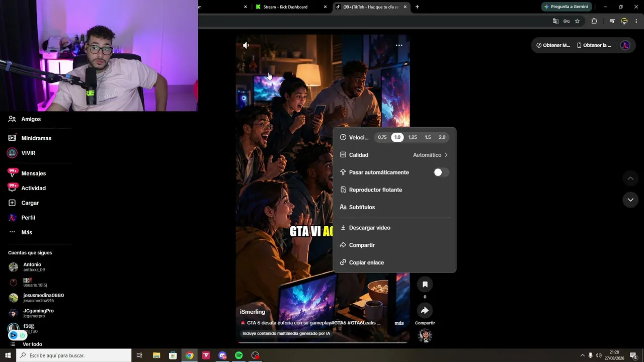Screen dimensions: 644x362
Task: Open Antonio's account in followed list
Action: point(32,267)
